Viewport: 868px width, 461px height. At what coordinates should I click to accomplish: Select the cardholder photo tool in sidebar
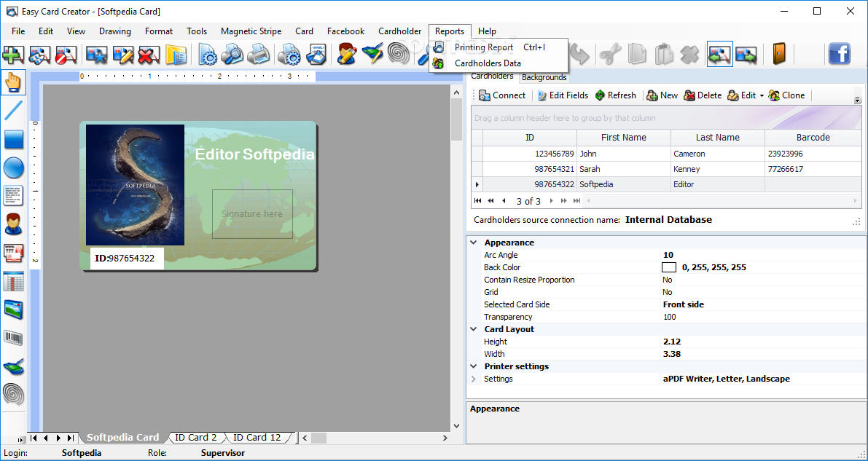click(x=13, y=224)
